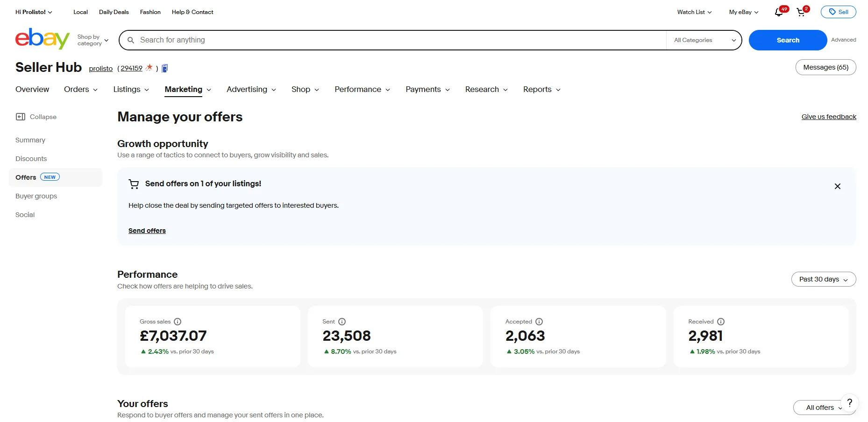This screenshot has width=868, height=422.
Task: Expand Shop by category dropdown
Action: point(93,40)
